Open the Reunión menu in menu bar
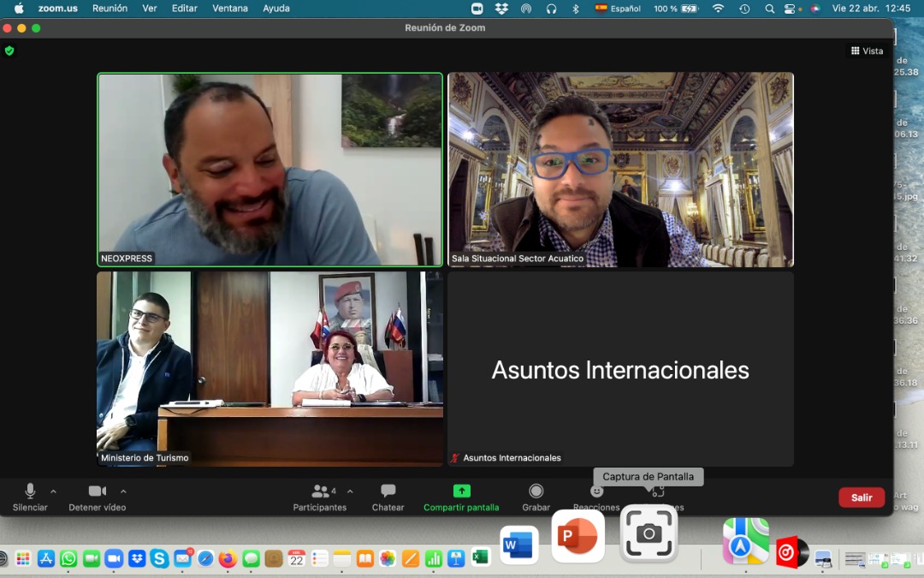The height and width of the screenshot is (578, 924). click(110, 9)
